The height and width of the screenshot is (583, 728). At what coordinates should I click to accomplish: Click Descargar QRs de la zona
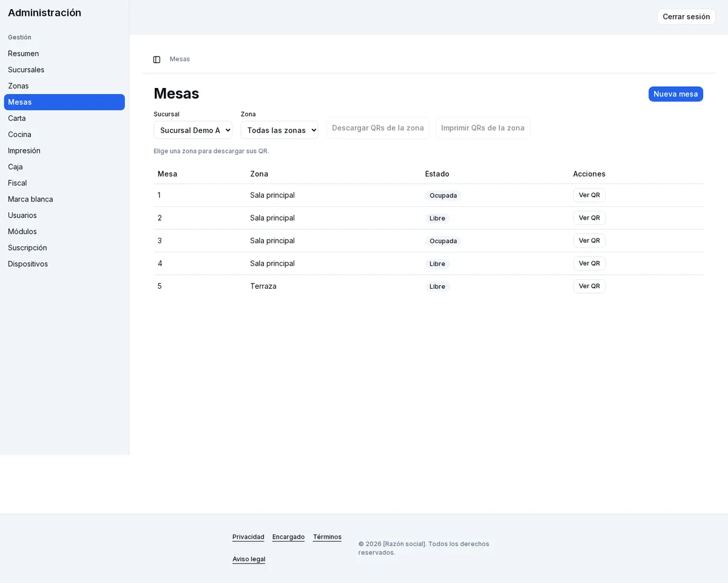click(x=378, y=128)
